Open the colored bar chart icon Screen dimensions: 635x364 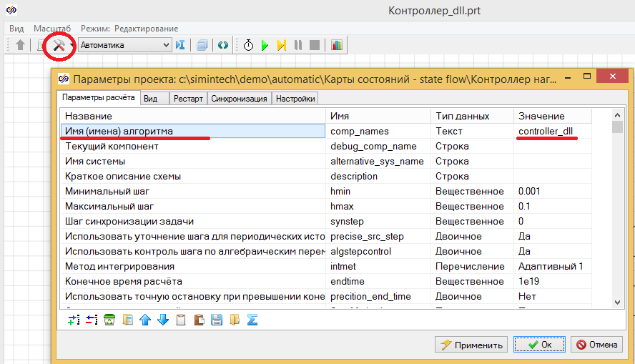coord(337,45)
